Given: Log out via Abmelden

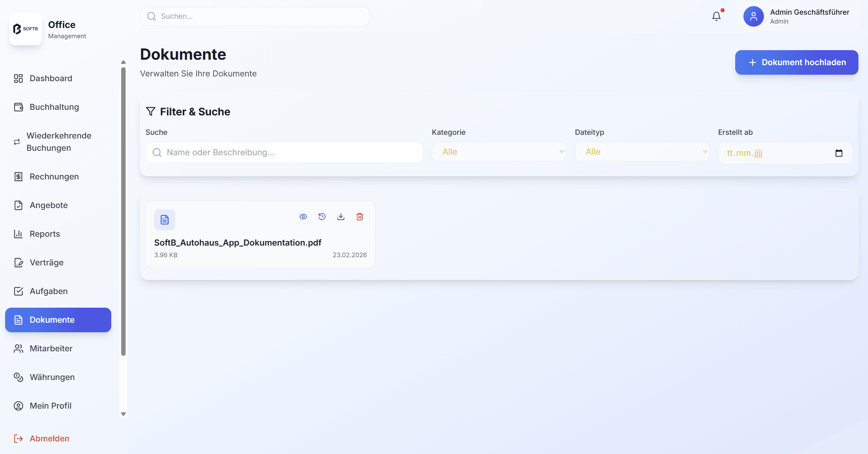Looking at the screenshot, I should (x=49, y=439).
